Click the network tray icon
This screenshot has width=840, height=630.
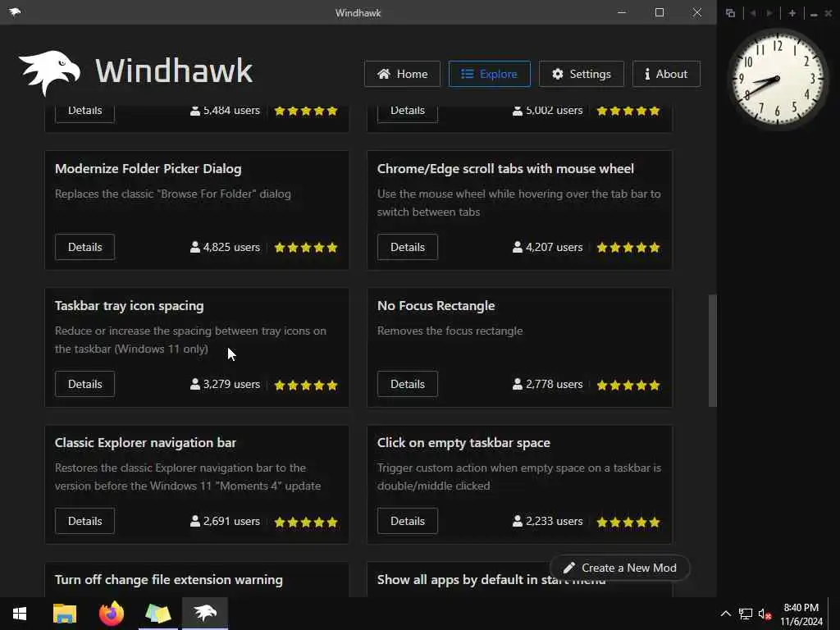click(745, 614)
